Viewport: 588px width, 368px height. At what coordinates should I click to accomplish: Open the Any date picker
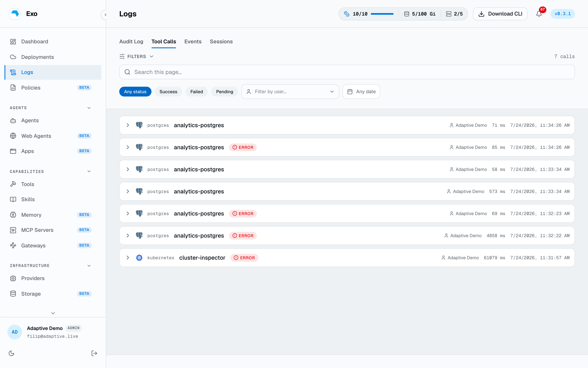click(361, 92)
